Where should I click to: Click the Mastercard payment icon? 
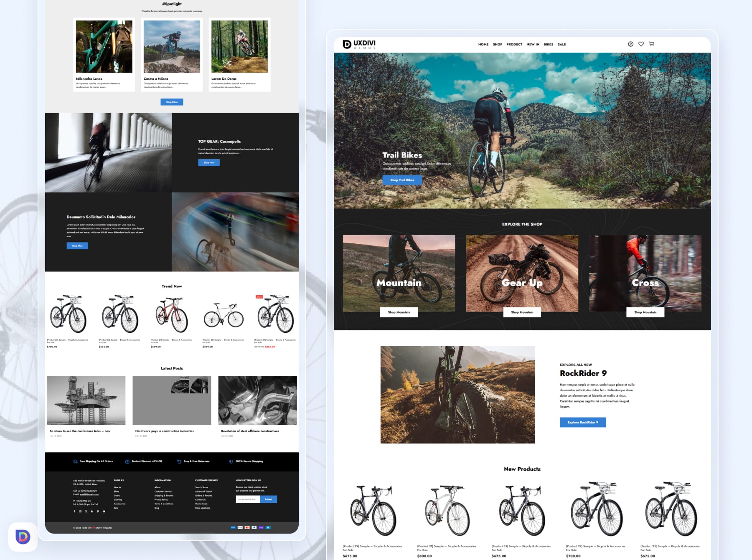pos(247,527)
